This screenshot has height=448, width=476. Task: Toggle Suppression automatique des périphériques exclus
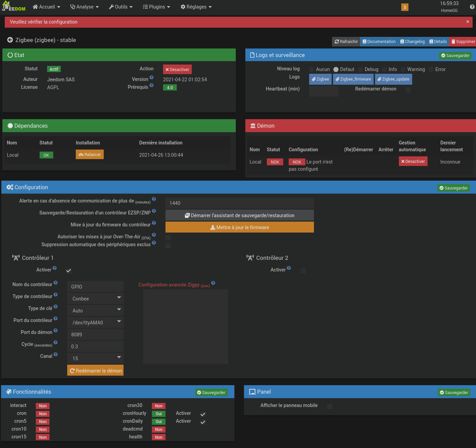[x=168, y=246]
